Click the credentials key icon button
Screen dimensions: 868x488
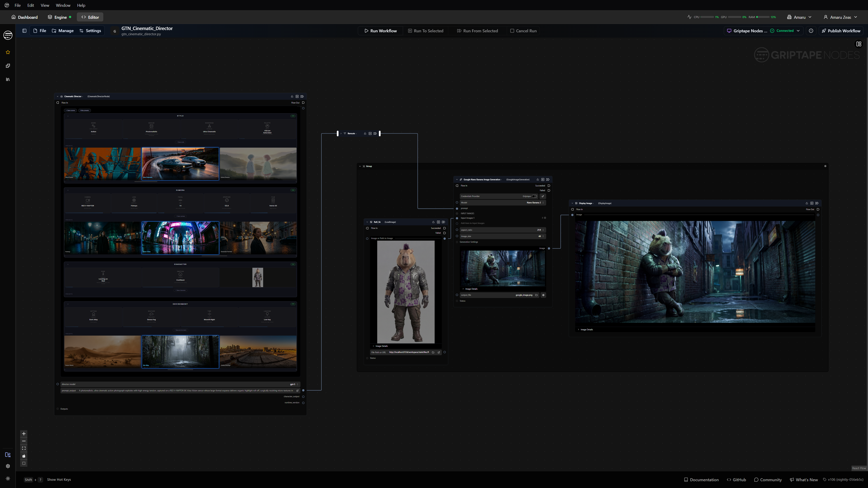point(542,196)
